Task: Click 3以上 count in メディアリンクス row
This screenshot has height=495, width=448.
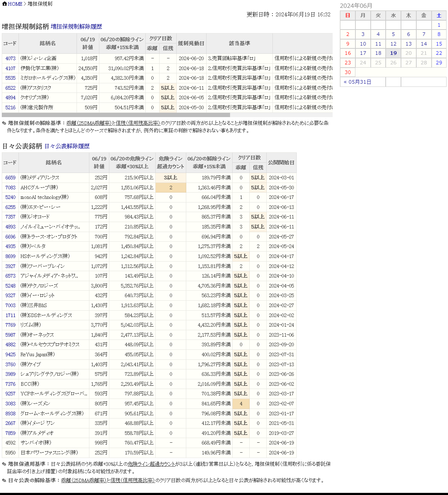Action: coord(171,178)
